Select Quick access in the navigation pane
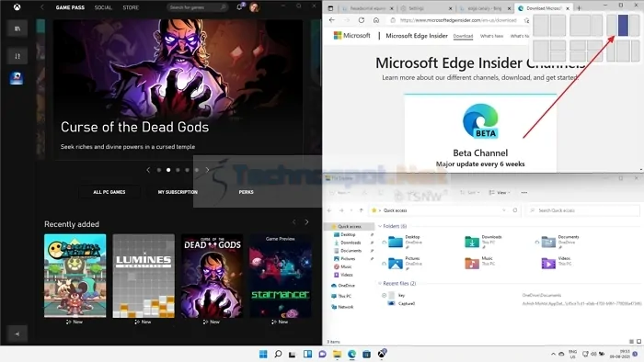 click(x=350, y=226)
